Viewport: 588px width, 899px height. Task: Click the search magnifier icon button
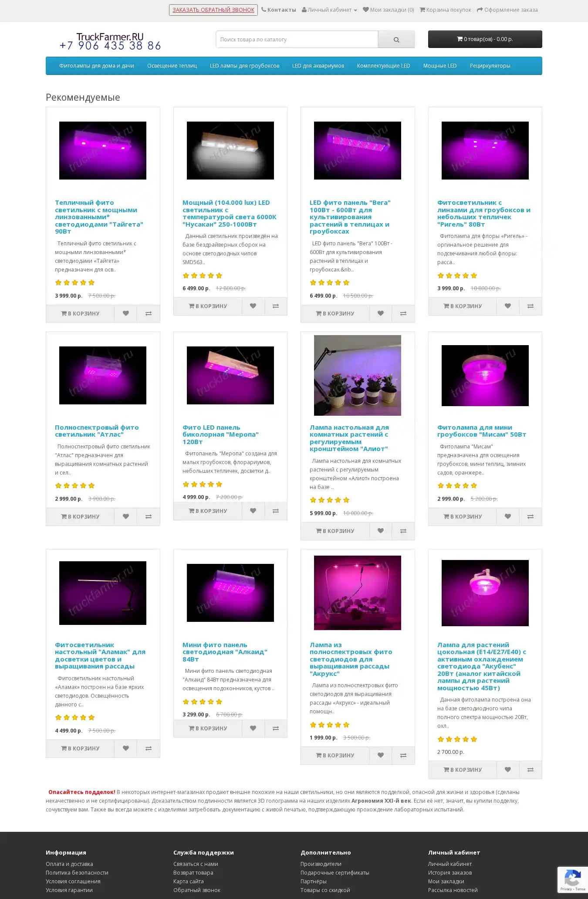click(x=396, y=40)
